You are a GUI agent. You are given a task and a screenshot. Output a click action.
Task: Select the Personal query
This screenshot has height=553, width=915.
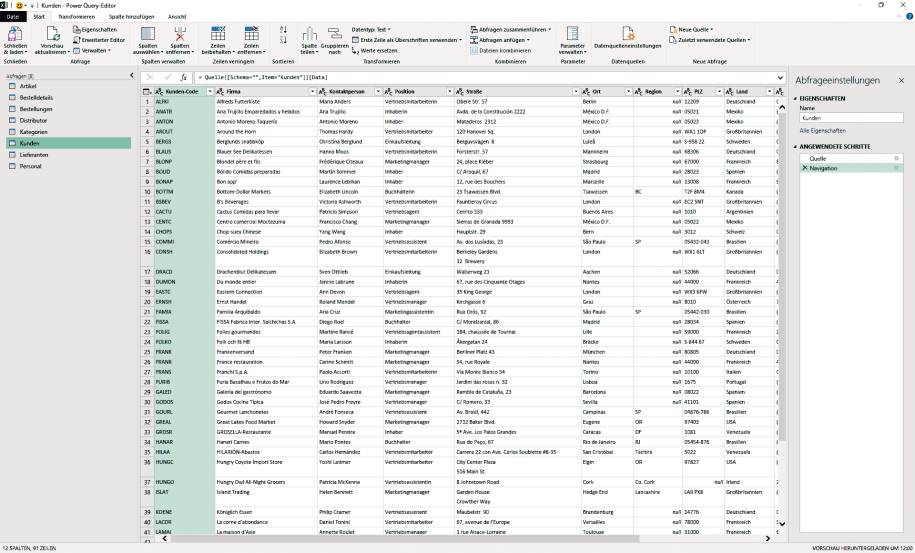click(67, 166)
